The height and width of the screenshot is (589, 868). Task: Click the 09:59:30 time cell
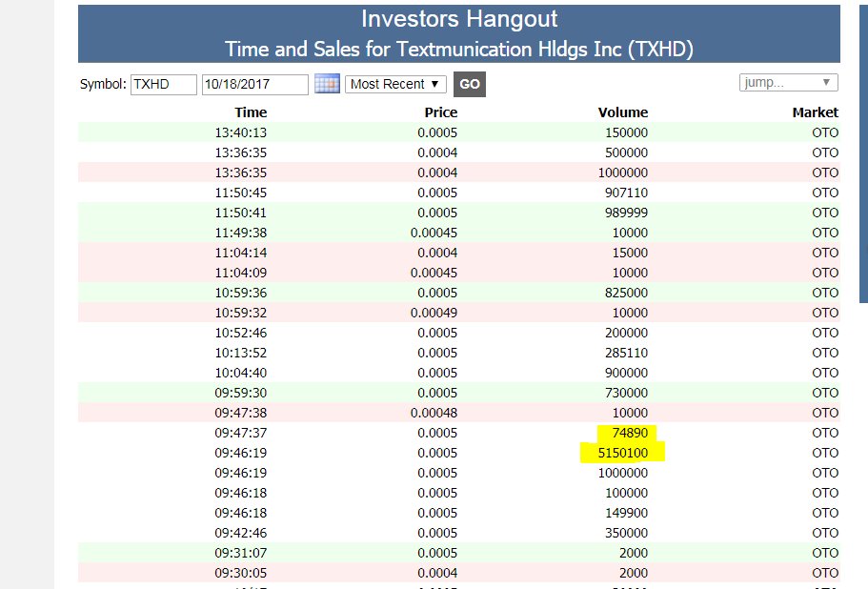pyautogui.click(x=241, y=393)
